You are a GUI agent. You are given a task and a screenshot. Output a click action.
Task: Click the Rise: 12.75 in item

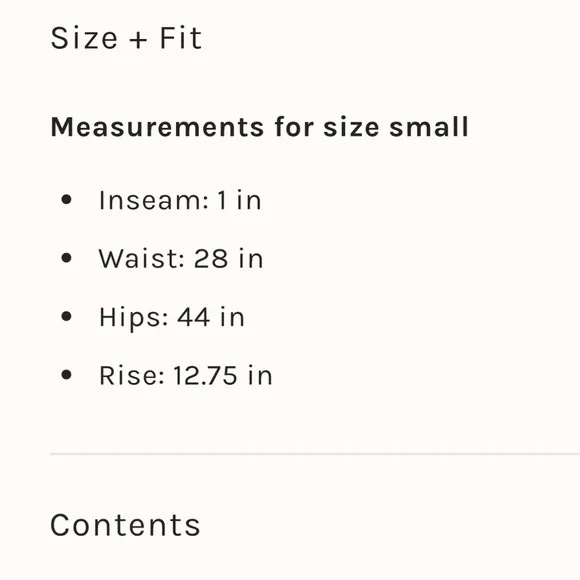point(186,375)
